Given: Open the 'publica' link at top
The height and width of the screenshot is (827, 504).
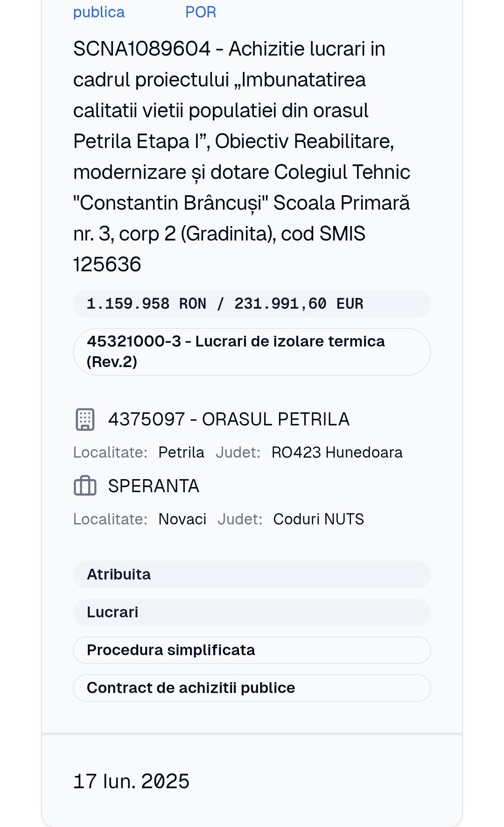Looking at the screenshot, I should 99,12.
